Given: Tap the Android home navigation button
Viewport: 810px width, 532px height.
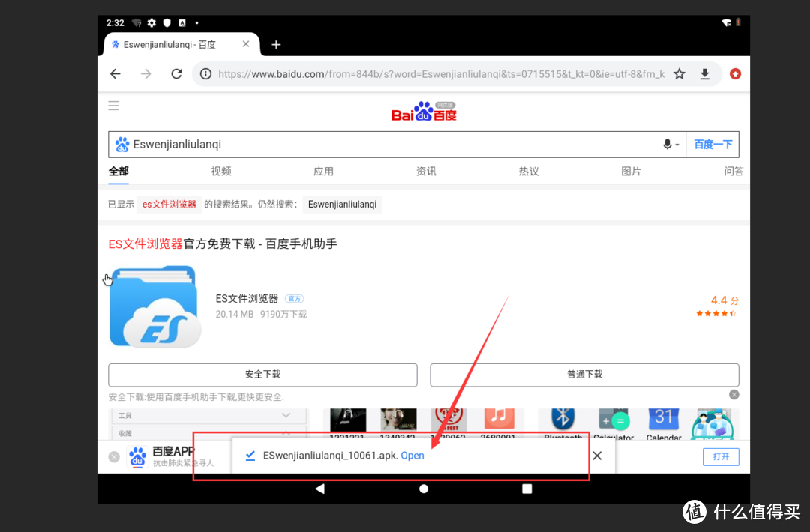Looking at the screenshot, I should pos(424,489).
